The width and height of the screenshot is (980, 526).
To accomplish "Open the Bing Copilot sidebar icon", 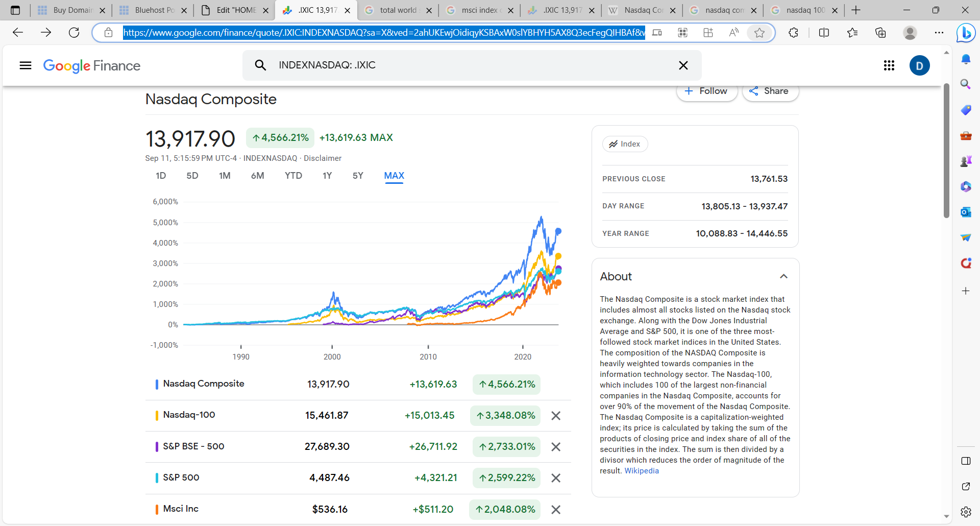I will (966, 33).
